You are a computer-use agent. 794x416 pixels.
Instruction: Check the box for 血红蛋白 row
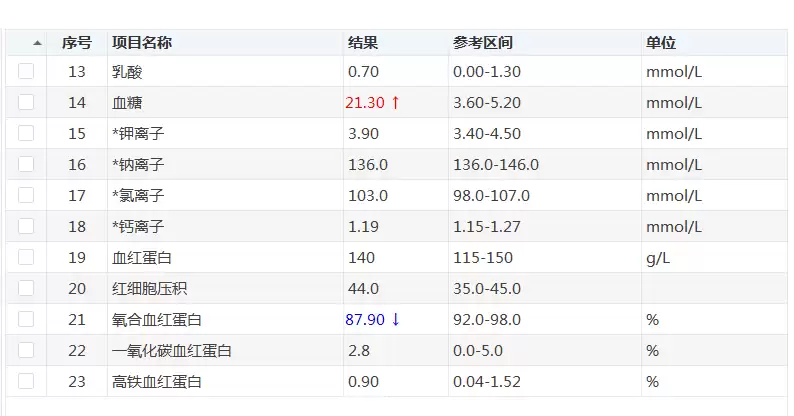26,257
